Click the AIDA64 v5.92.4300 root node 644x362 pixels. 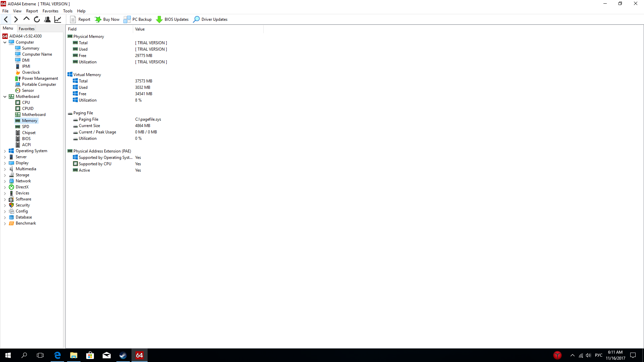coord(25,36)
